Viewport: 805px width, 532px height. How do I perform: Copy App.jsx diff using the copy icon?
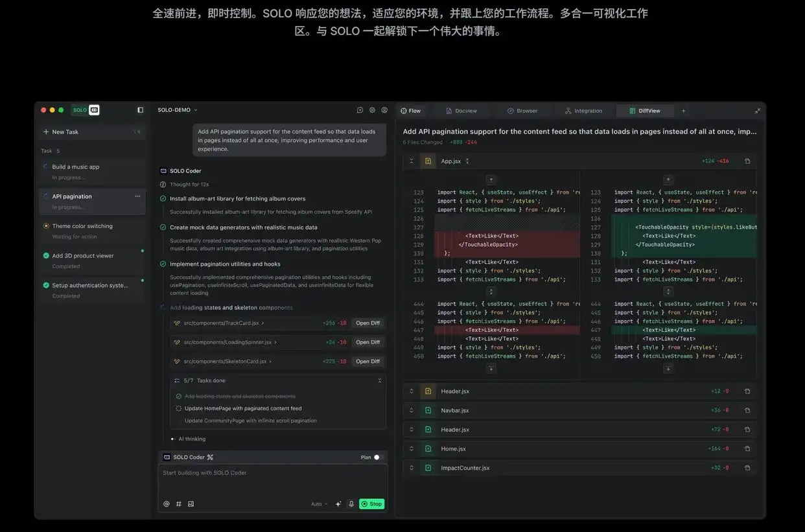coord(747,160)
